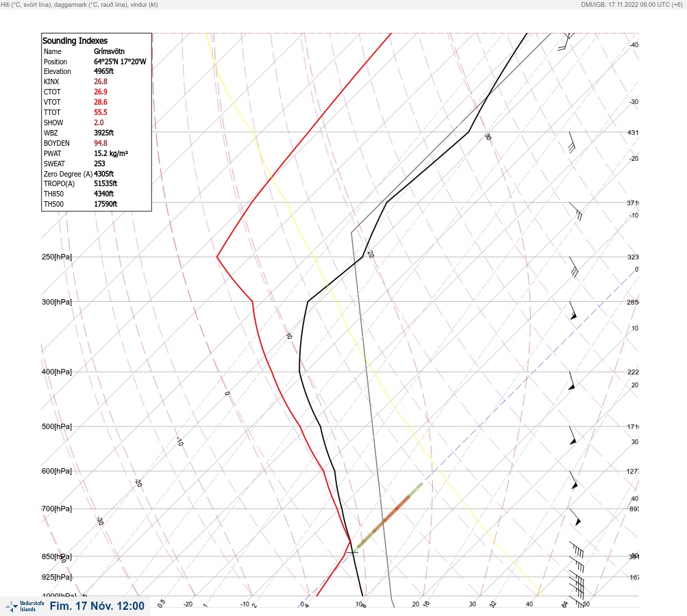Click the red-green highlighted segment above 850 hPa
Viewport: 687px width, 616px height.
tap(388, 516)
